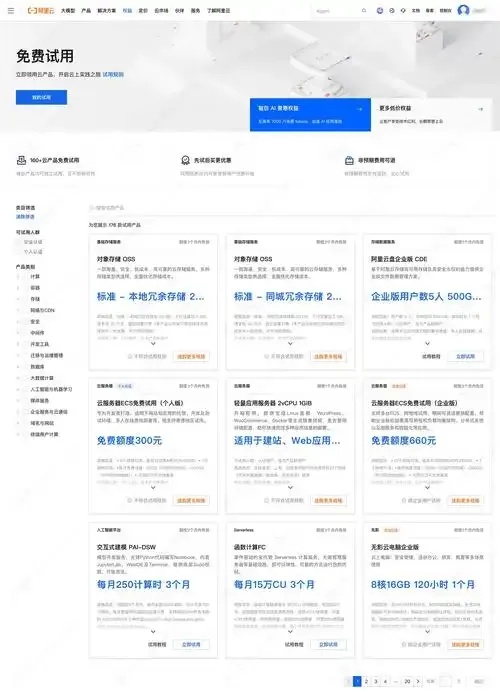Open the 每月15万CU 3个月 offer title
The image size is (500, 693).
[x=274, y=584]
